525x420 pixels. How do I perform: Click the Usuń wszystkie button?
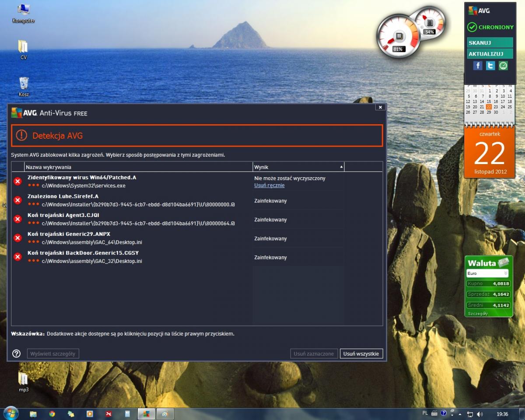click(361, 353)
